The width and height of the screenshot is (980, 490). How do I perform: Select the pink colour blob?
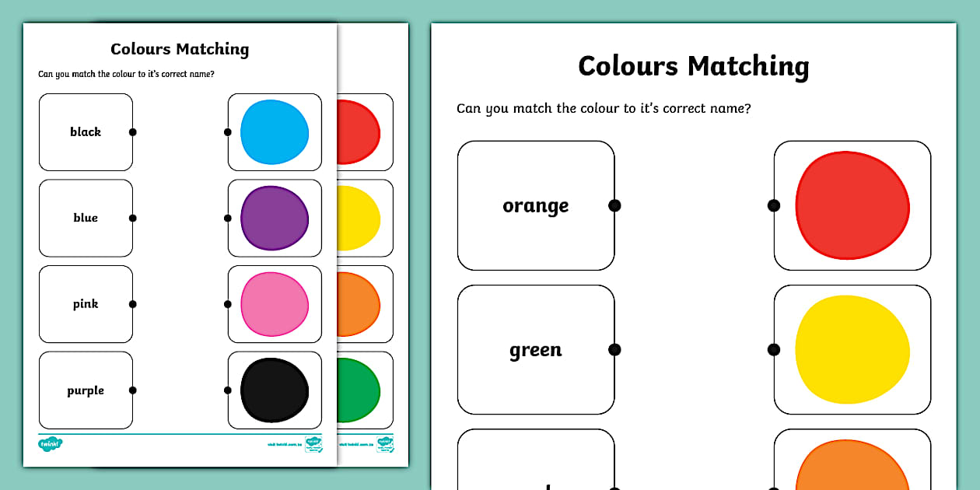[x=274, y=304]
